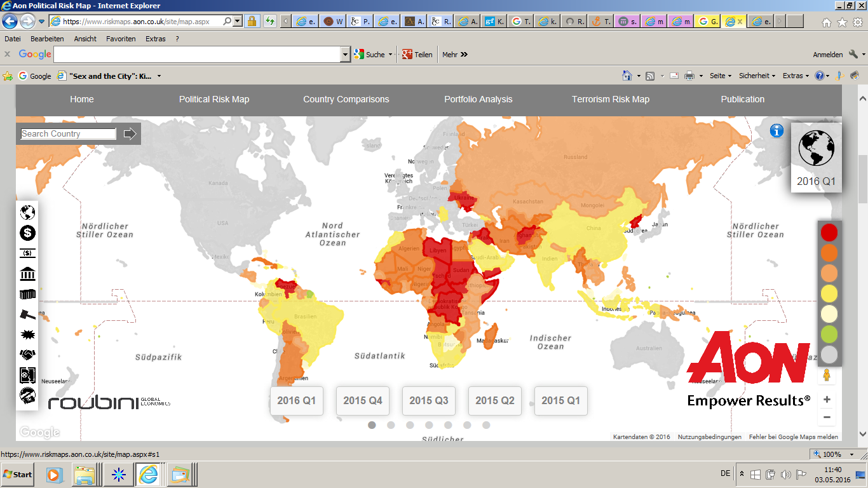Open Internet Explorer from the taskbar
Image resolution: width=868 pixels, height=488 pixels.
pyautogui.click(x=149, y=474)
